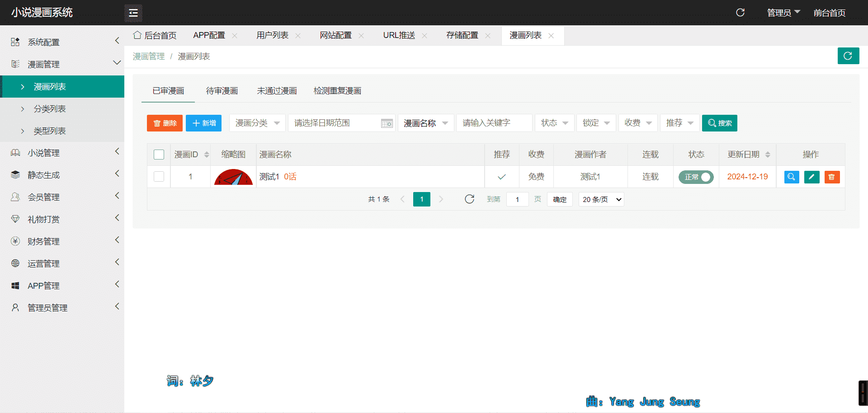868x413 pixels.
Task: Close the APP配置 tab
Action: coord(235,36)
